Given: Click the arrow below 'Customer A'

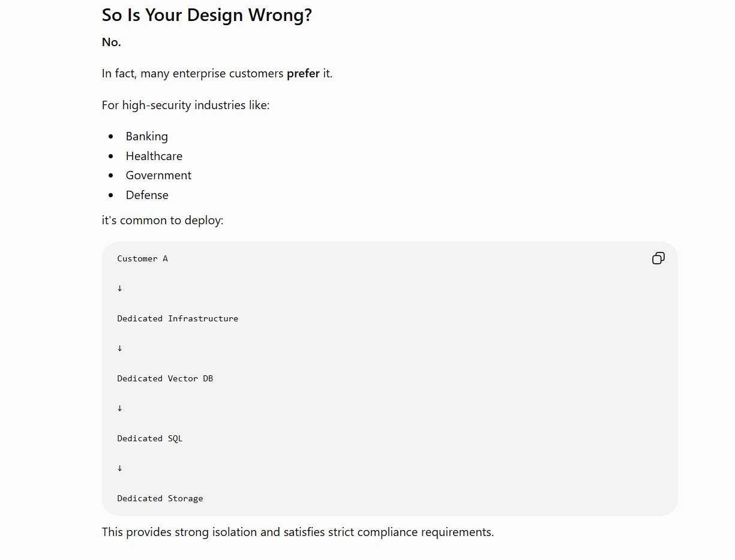Looking at the screenshot, I should tap(119, 288).
